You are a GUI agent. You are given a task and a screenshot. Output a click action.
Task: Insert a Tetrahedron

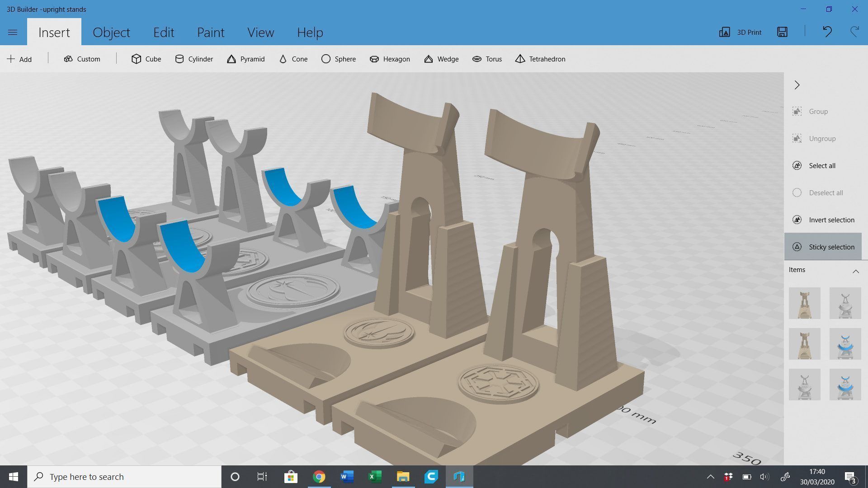point(540,59)
